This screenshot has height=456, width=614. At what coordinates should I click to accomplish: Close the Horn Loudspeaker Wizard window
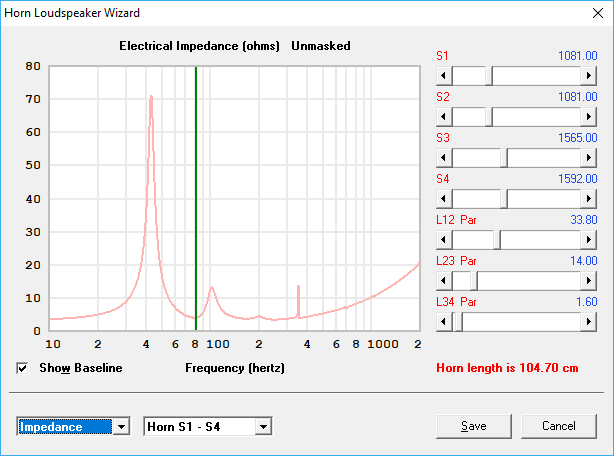tap(598, 13)
